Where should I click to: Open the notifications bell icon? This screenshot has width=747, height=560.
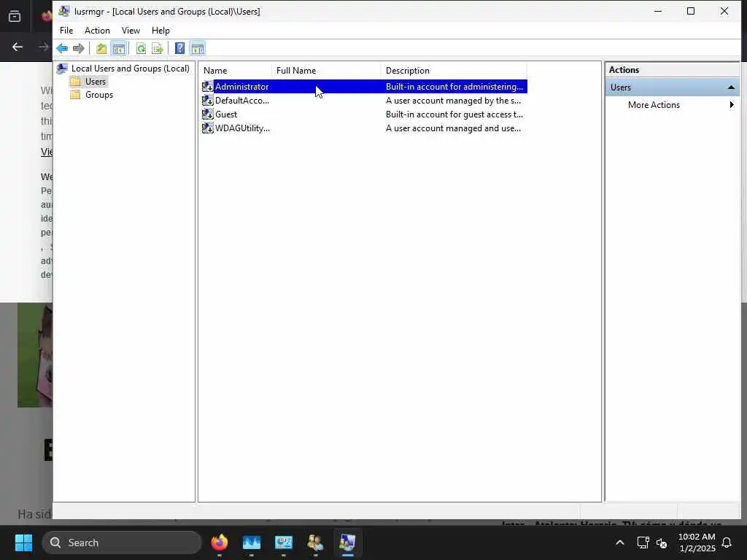[727, 542]
